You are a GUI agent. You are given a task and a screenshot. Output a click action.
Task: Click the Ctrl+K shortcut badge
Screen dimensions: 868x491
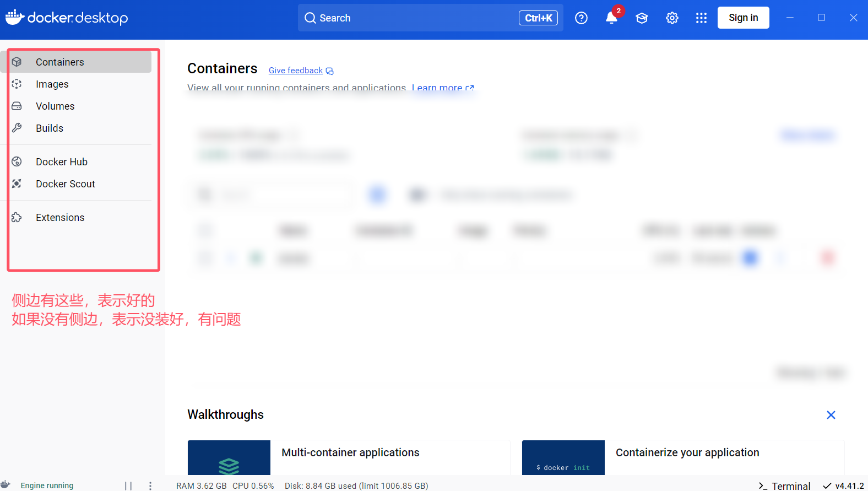(538, 18)
